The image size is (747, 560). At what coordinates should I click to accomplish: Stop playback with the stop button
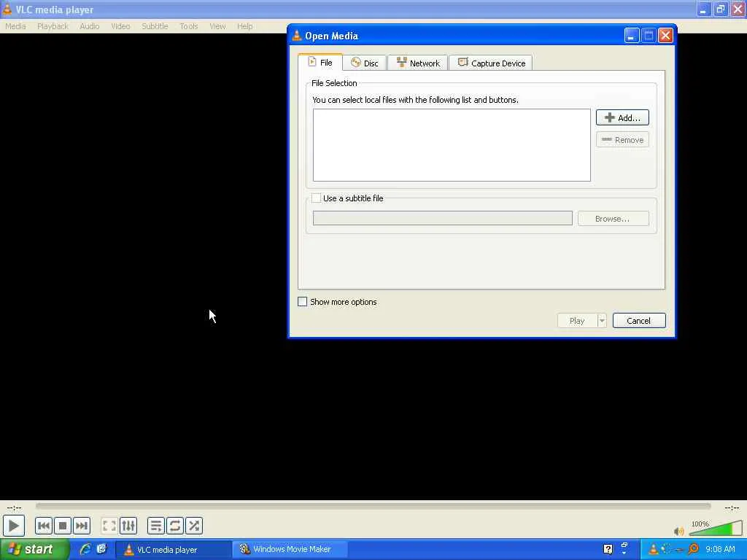[63, 526]
